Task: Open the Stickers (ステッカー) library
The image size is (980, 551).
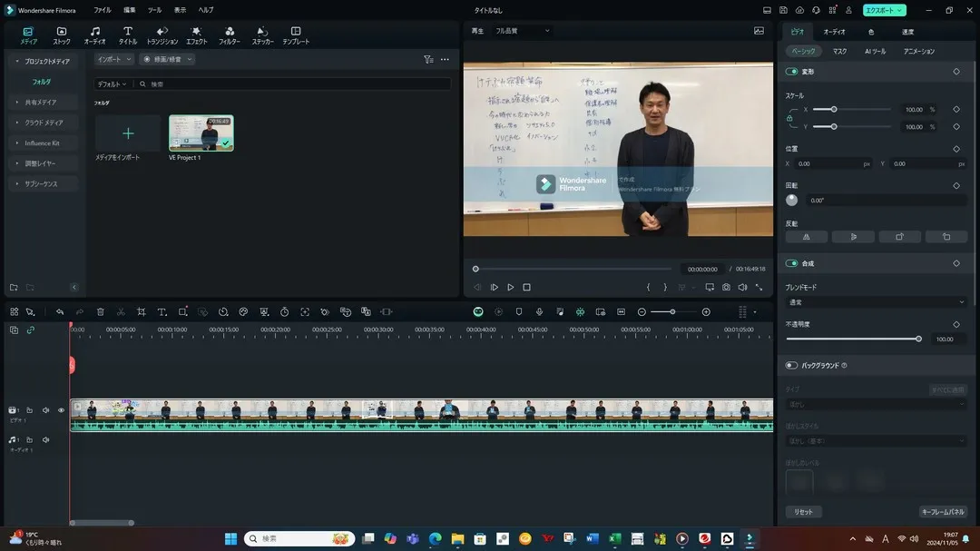Action: pyautogui.click(x=262, y=35)
